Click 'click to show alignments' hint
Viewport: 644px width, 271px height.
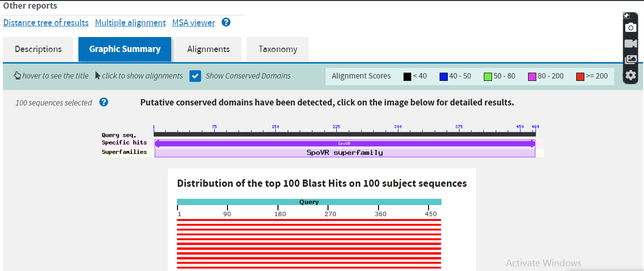[142, 76]
